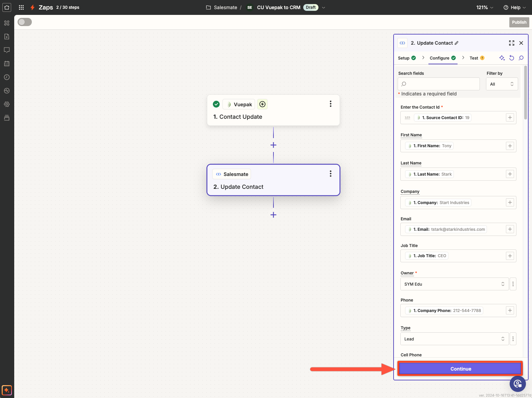Click the Publish button

[x=519, y=22]
